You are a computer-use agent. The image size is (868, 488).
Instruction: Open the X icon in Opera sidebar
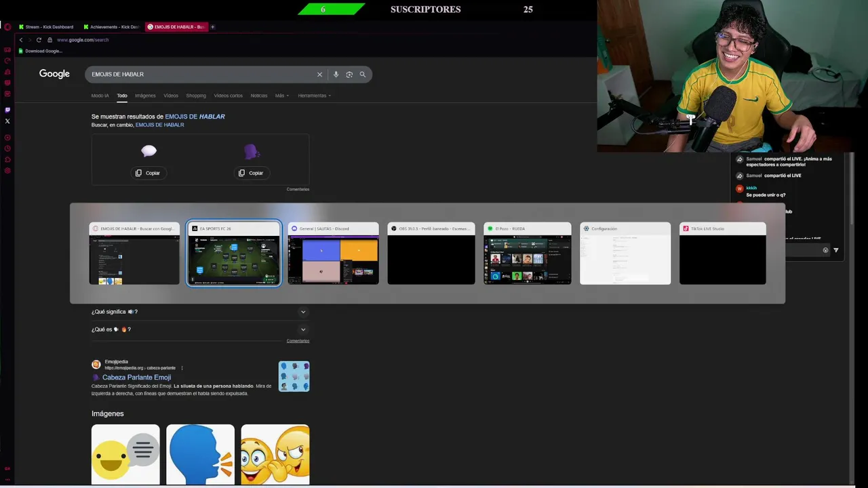7,121
